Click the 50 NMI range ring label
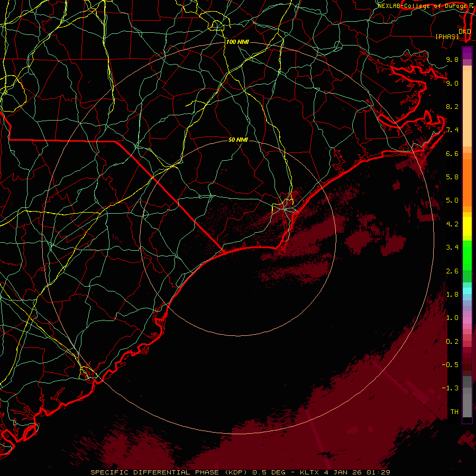 click(x=238, y=140)
